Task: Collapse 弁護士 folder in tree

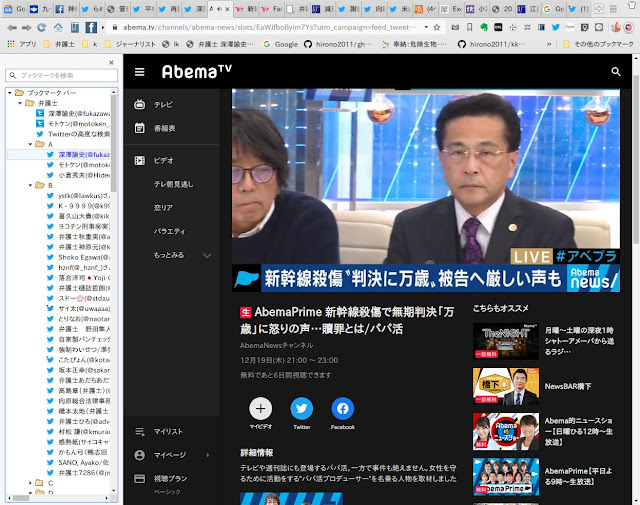Action: (20, 103)
